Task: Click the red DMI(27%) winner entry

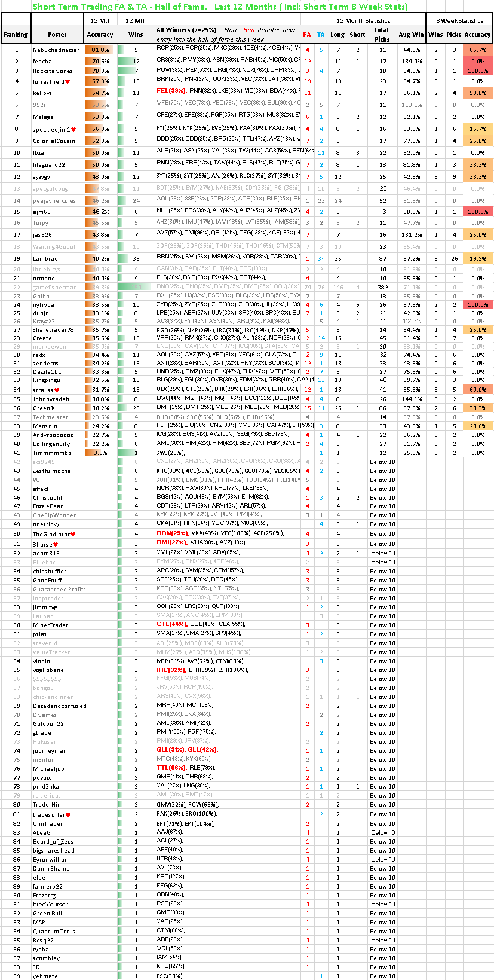Action: 172,542
